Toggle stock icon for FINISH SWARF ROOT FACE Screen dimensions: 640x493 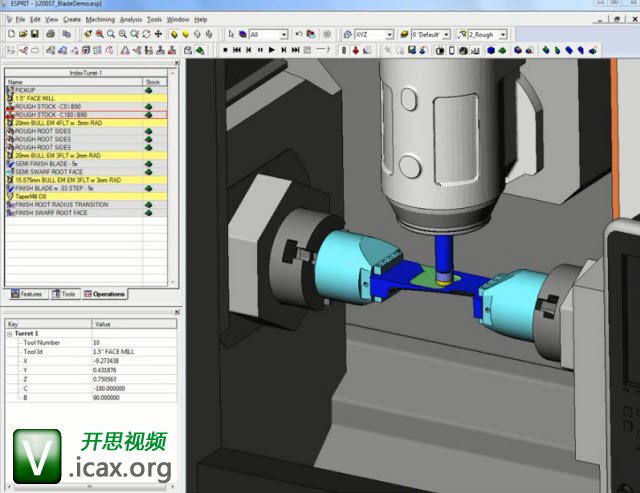149,213
